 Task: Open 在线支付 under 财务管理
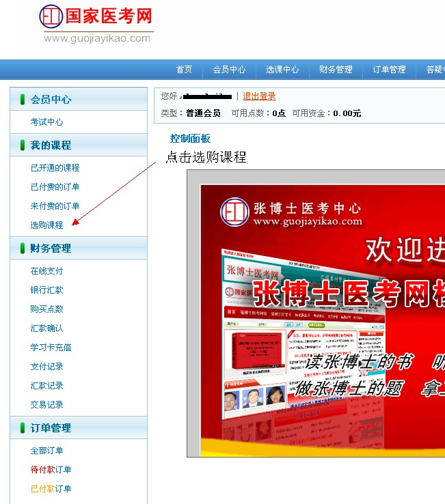pos(46,271)
